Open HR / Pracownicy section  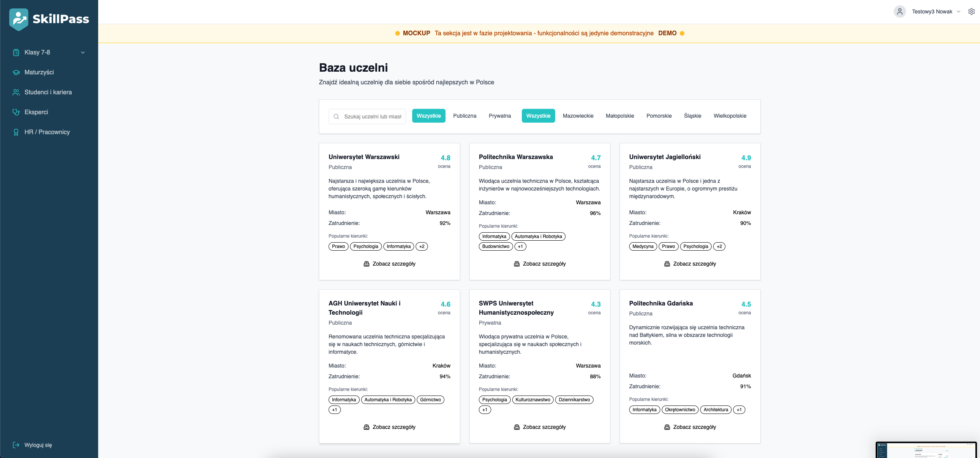click(x=49, y=132)
